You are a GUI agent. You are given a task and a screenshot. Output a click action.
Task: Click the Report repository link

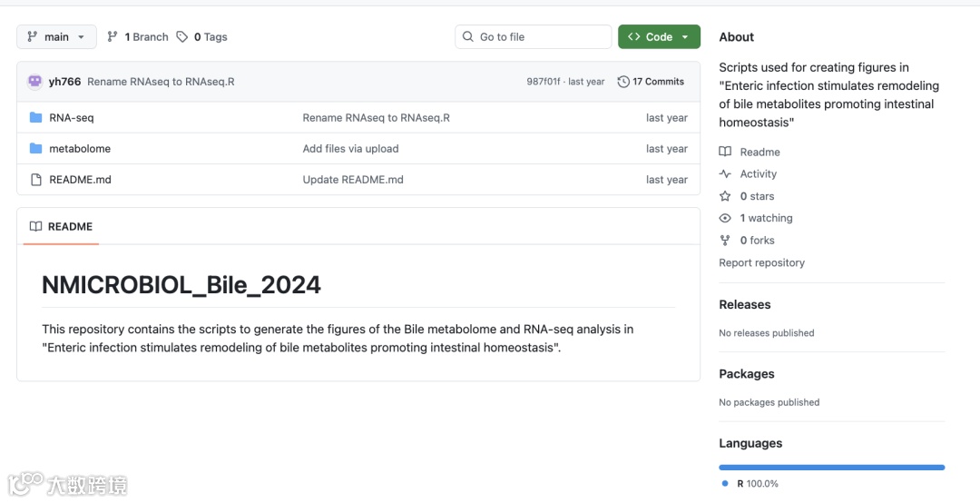(x=761, y=263)
